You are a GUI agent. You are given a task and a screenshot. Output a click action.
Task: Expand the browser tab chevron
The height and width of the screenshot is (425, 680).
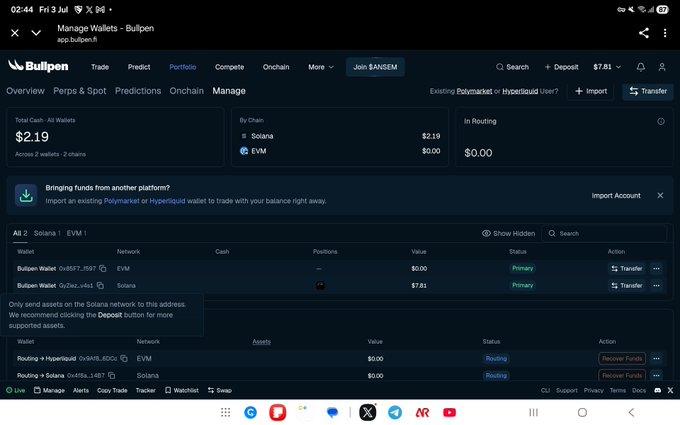click(x=36, y=33)
